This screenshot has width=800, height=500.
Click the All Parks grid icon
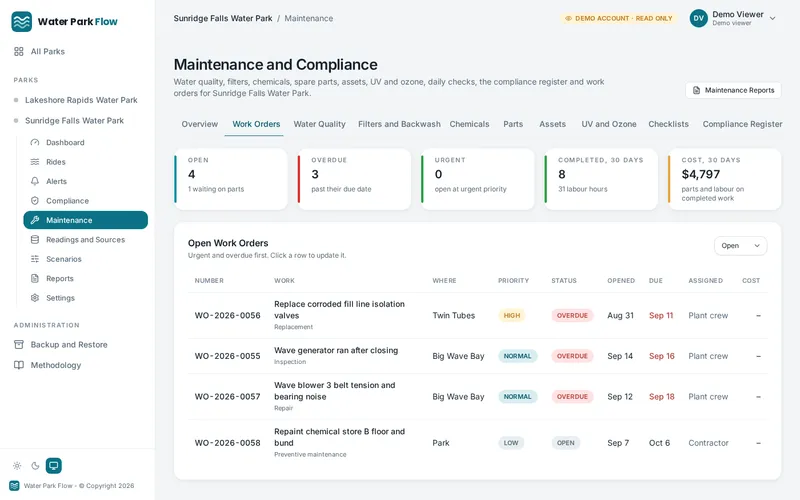click(19, 52)
